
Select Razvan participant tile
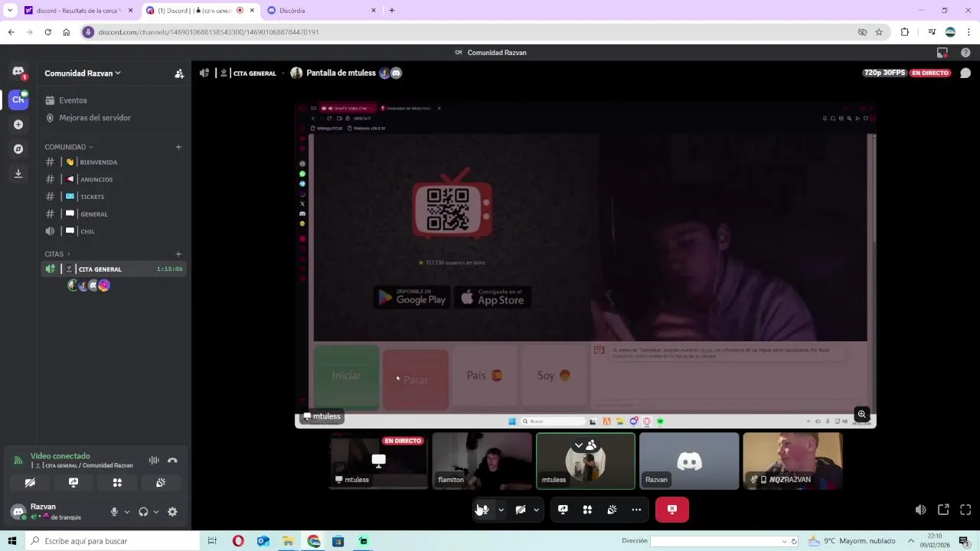(689, 461)
